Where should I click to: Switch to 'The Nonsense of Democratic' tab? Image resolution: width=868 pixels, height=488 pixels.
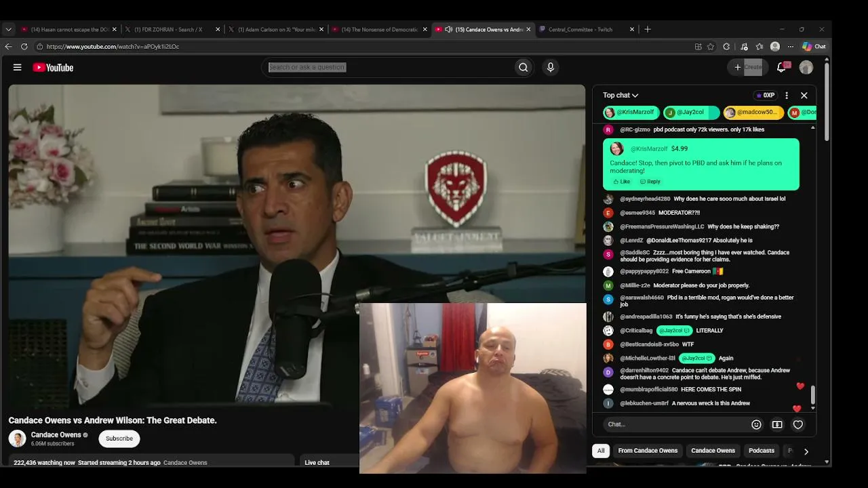[380, 29]
